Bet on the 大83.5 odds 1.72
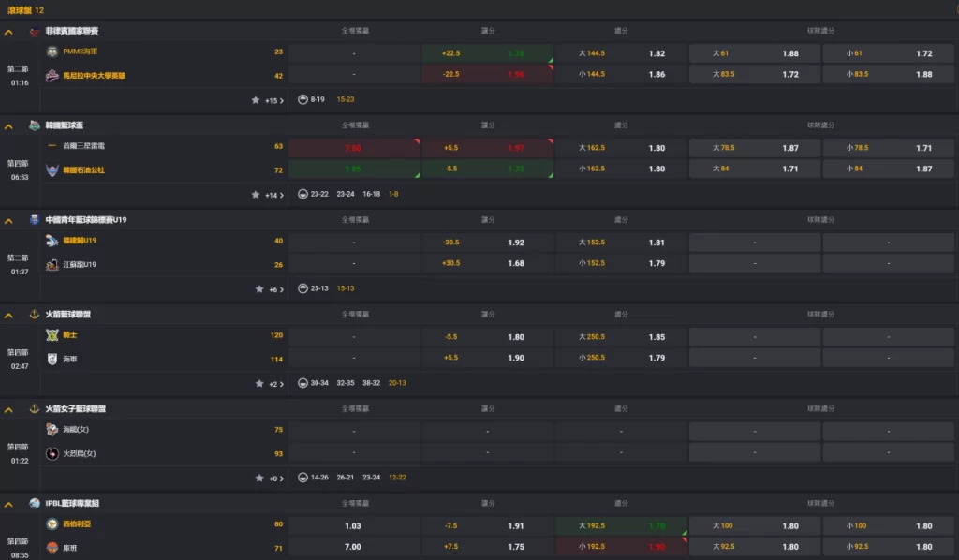959x560 pixels. click(756, 74)
